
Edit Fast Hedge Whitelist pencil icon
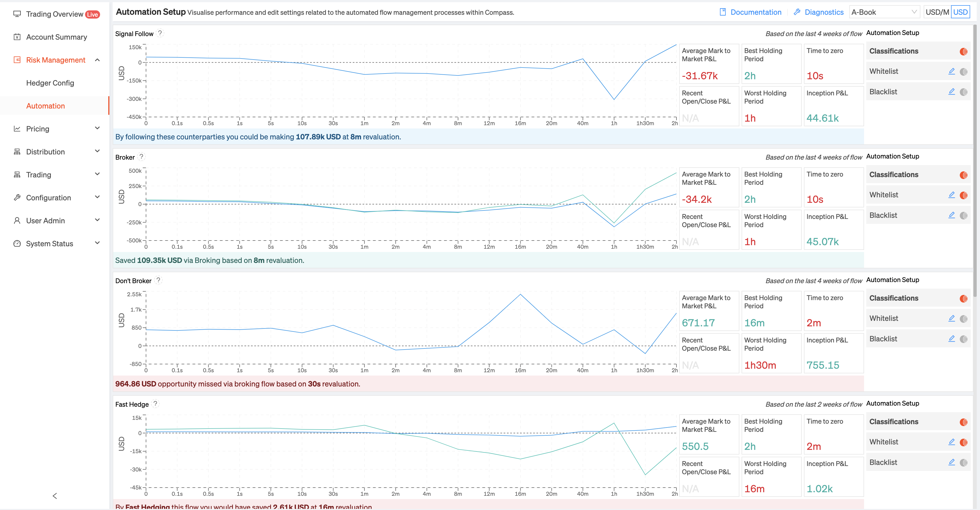[x=952, y=442]
